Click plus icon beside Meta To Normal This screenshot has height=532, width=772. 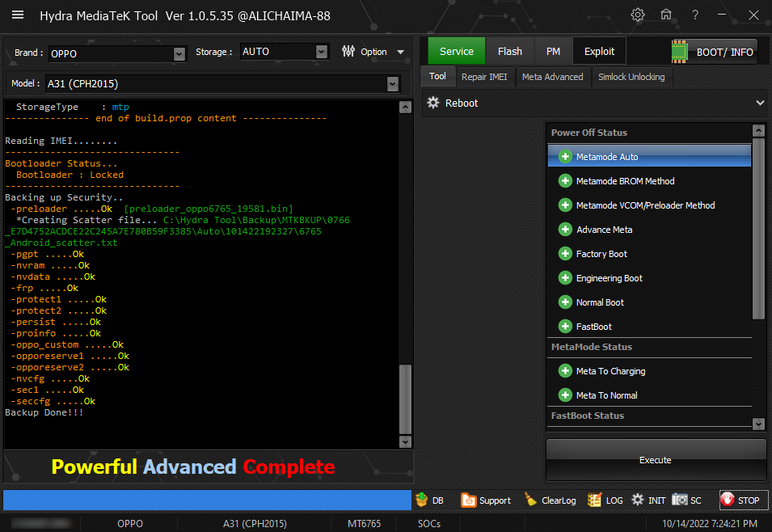[x=565, y=395]
